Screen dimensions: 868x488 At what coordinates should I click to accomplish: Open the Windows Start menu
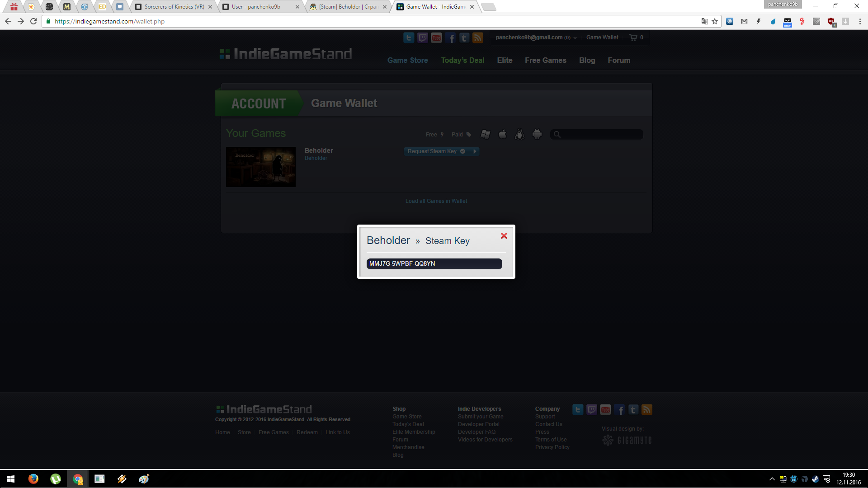click(x=11, y=479)
